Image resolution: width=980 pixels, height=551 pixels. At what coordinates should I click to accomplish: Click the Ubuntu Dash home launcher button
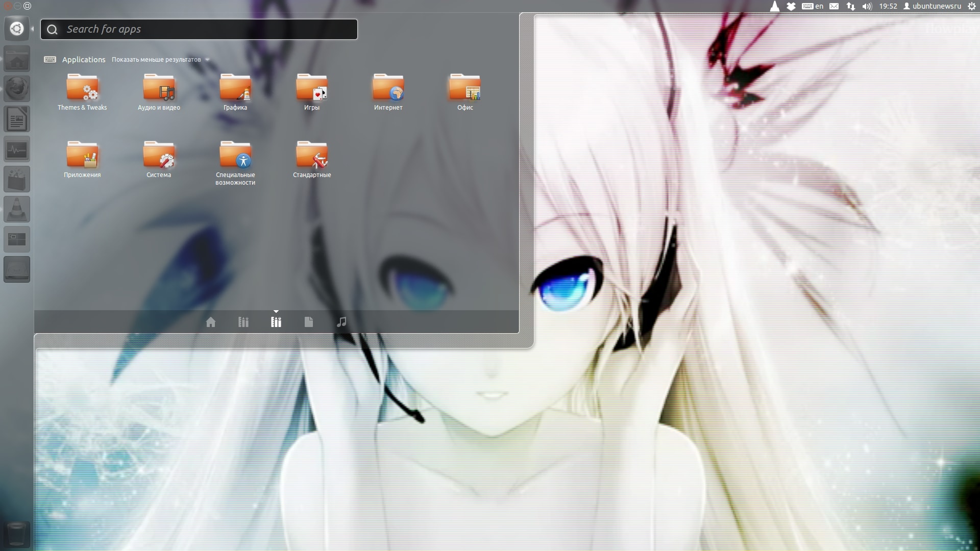[x=17, y=29]
